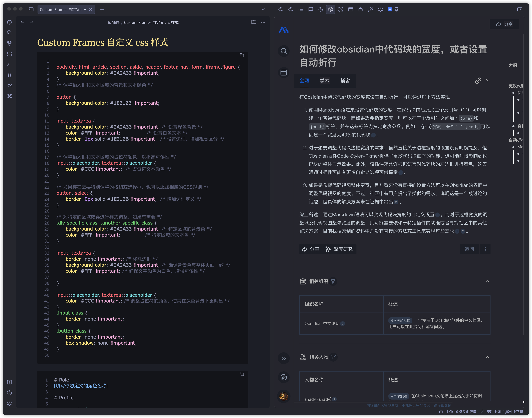Click the double chevron expand icon
532x418 pixels.
coord(283,358)
